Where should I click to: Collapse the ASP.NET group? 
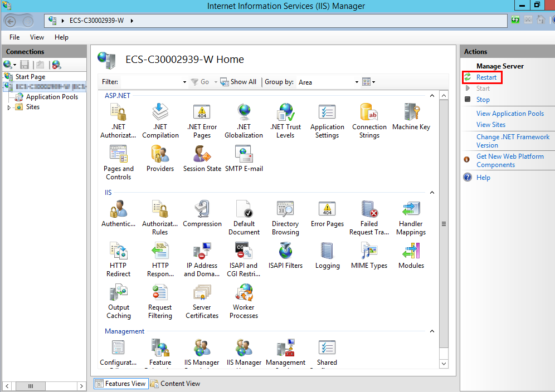click(432, 96)
